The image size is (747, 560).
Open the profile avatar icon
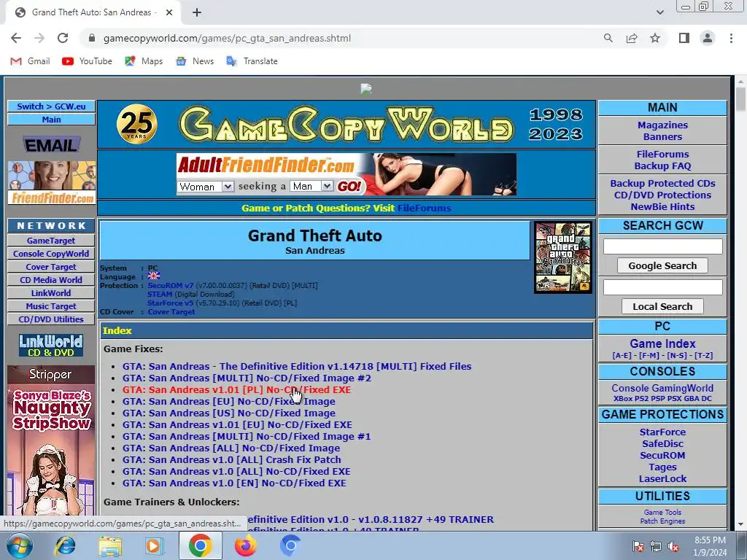(708, 38)
